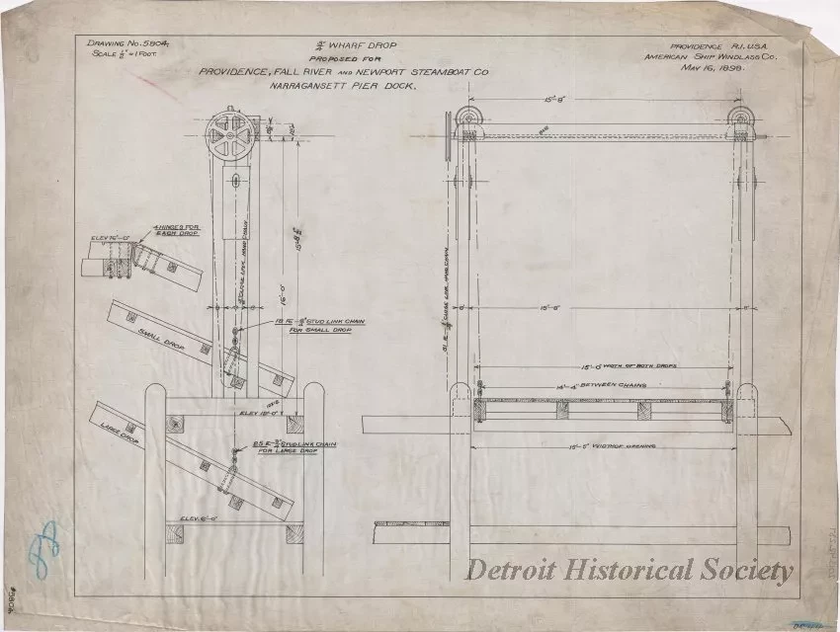Image resolution: width=840 pixels, height=632 pixels.
Task: Click the oval counterweight on the mast
Action: [235, 181]
